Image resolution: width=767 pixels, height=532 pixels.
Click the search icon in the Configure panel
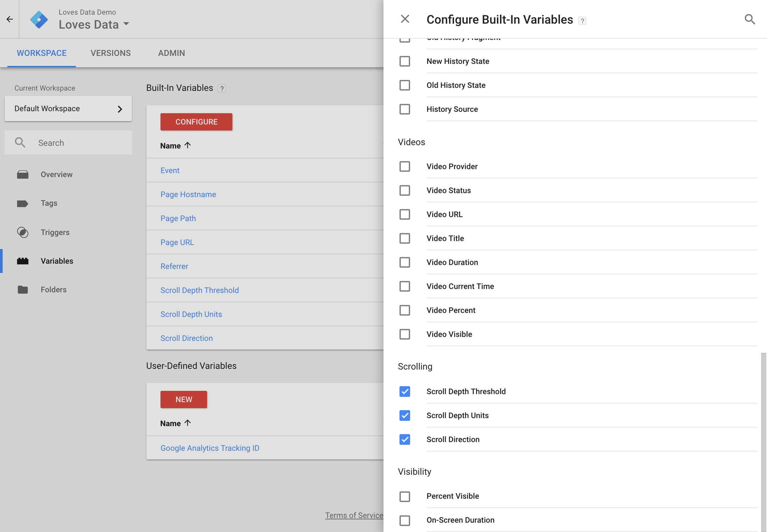[x=749, y=19]
